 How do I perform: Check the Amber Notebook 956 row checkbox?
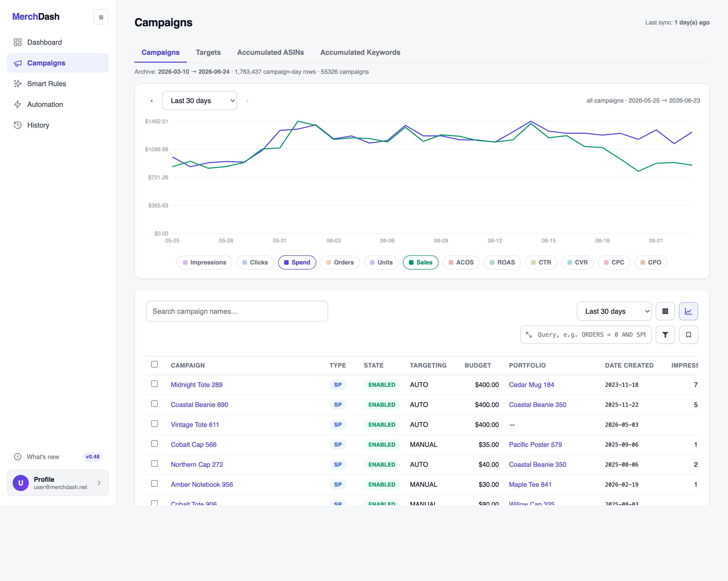point(154,483)
